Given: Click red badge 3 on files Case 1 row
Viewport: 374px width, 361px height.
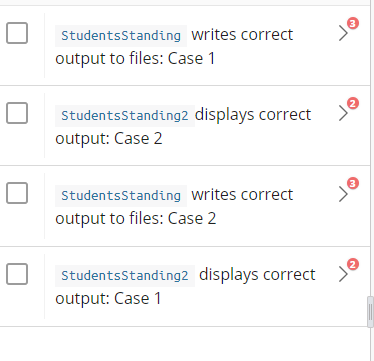Looking at the screenshot, I should pyautogui.click(x=353, y=23).
